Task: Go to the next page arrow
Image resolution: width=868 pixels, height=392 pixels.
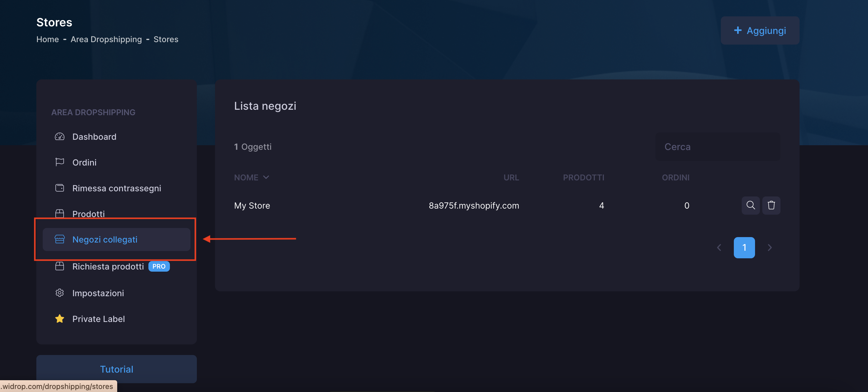Action: (x=770, y=247)
